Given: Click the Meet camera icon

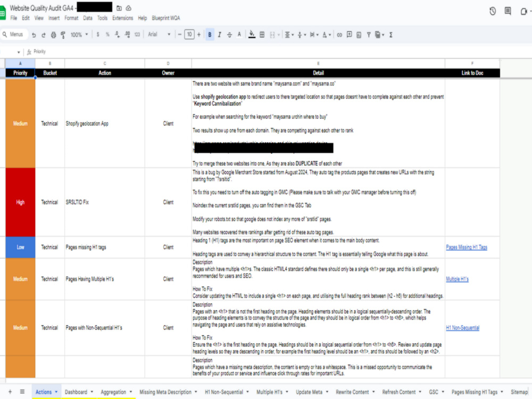Looking at the screenshot, I should [524, 11].
